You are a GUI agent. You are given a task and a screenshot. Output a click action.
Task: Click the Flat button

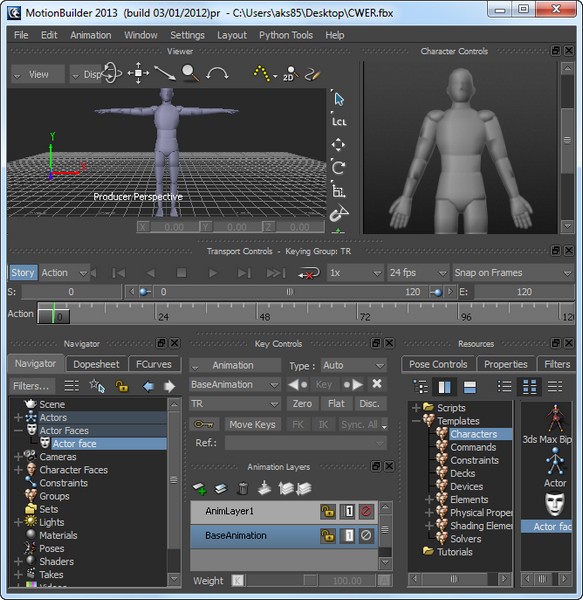[336, 404]
